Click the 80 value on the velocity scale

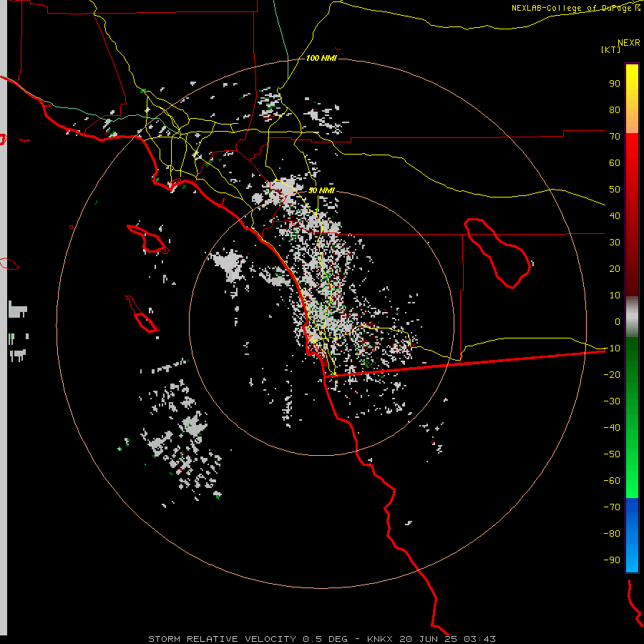pos(615,110)
